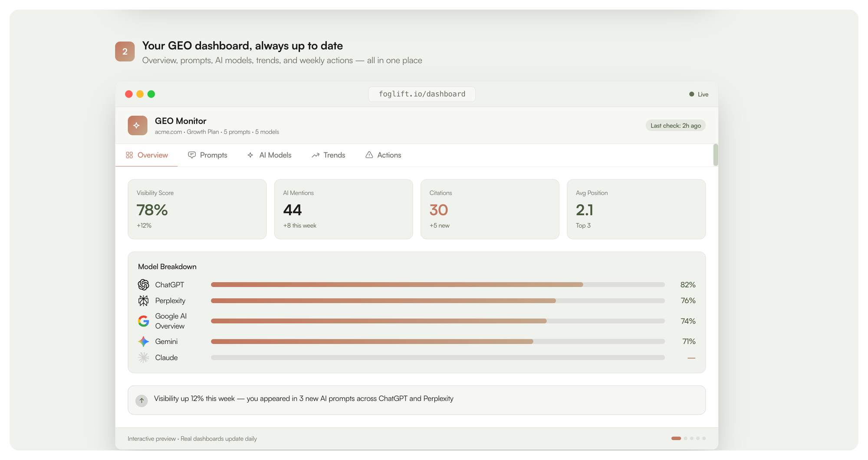Viewport: 868px width, 460px height.
Task: Click the ChatGPT logo in Model Breakdown
Action: (143, 284)
